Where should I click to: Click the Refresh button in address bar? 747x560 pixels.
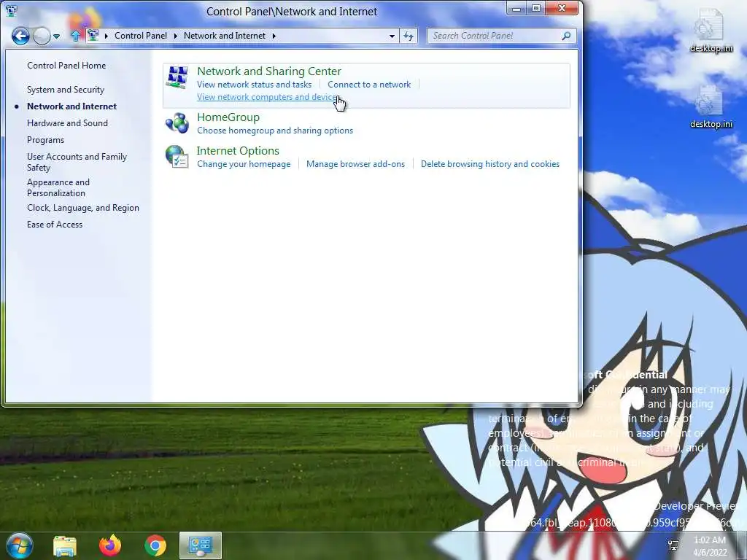409,36
